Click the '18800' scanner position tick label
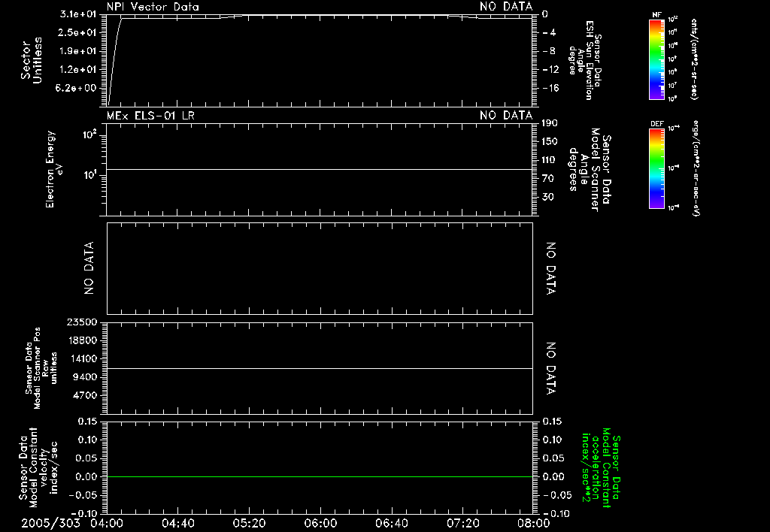The image size is (770, 532). tap(82, 340)
